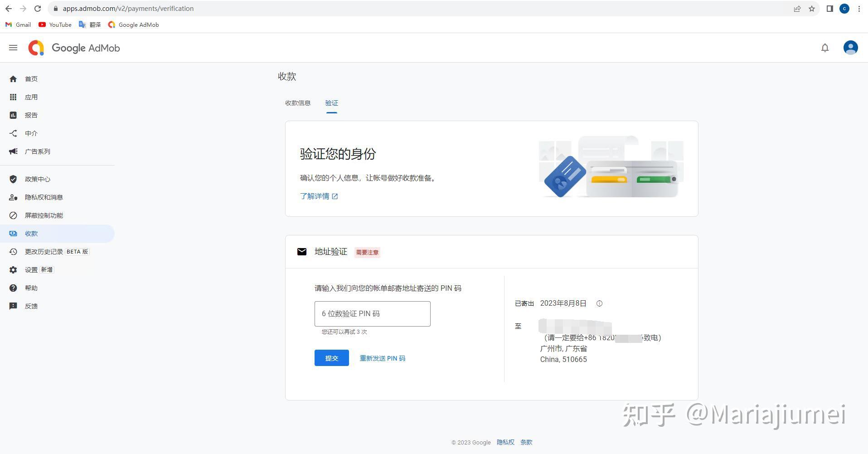Click the 6-digit PIN input field
This screenshot has width=868, height=454.
pos(372,313)
